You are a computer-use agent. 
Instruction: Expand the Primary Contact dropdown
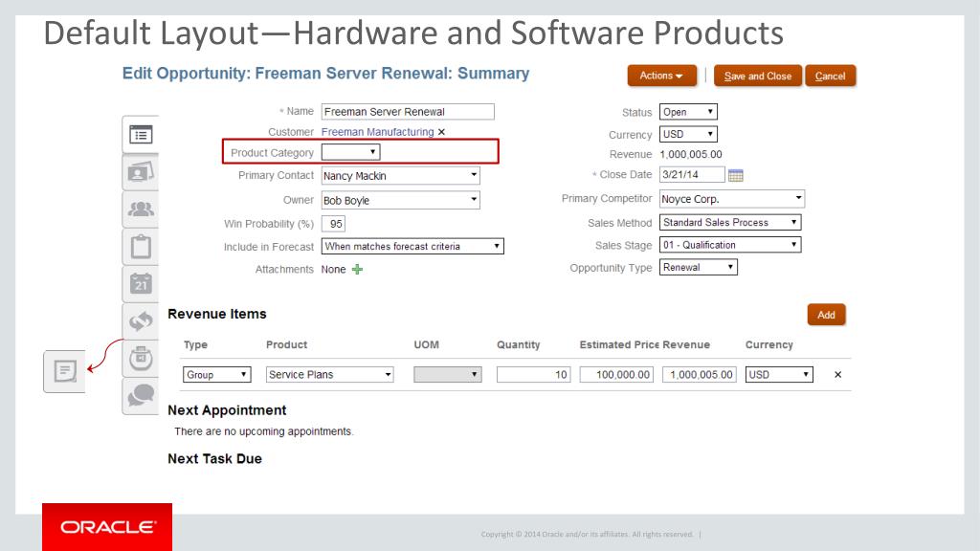401,176
